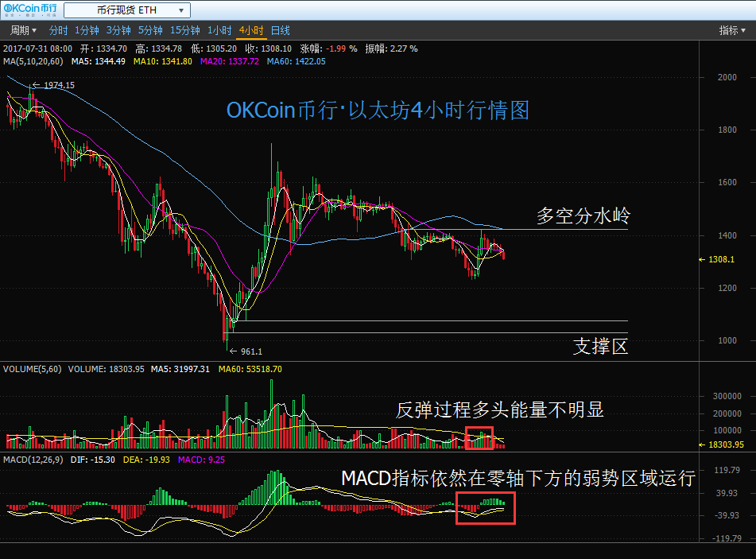Switch to the 分时 time-share view
Viewport: 756px width, 559px height.
pos(58,30)
